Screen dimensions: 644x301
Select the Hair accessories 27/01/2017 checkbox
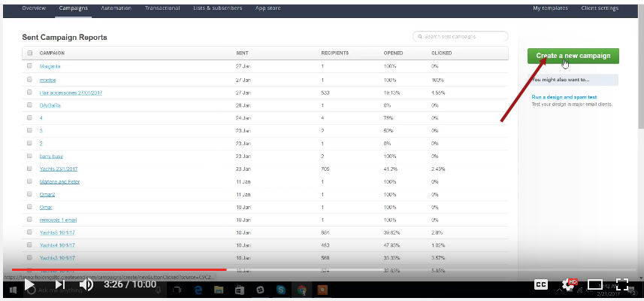30,92
